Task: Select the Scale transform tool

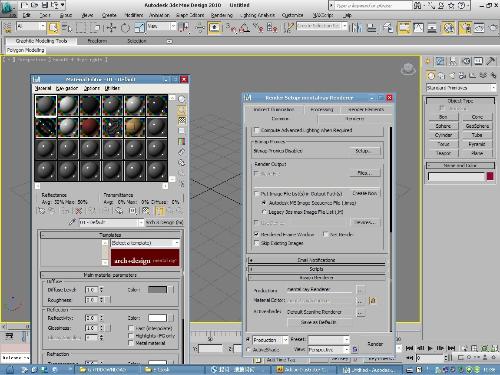Action: [139, 28]
